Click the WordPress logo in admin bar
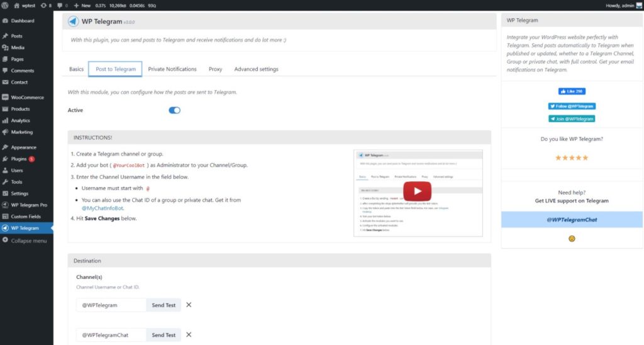Screen dimensions: 644x345 tap(5, 5)
